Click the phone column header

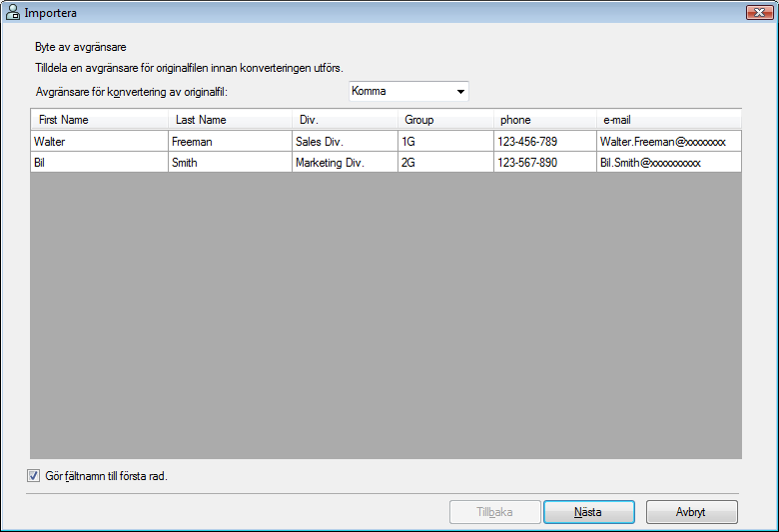(x=545, y=120)
